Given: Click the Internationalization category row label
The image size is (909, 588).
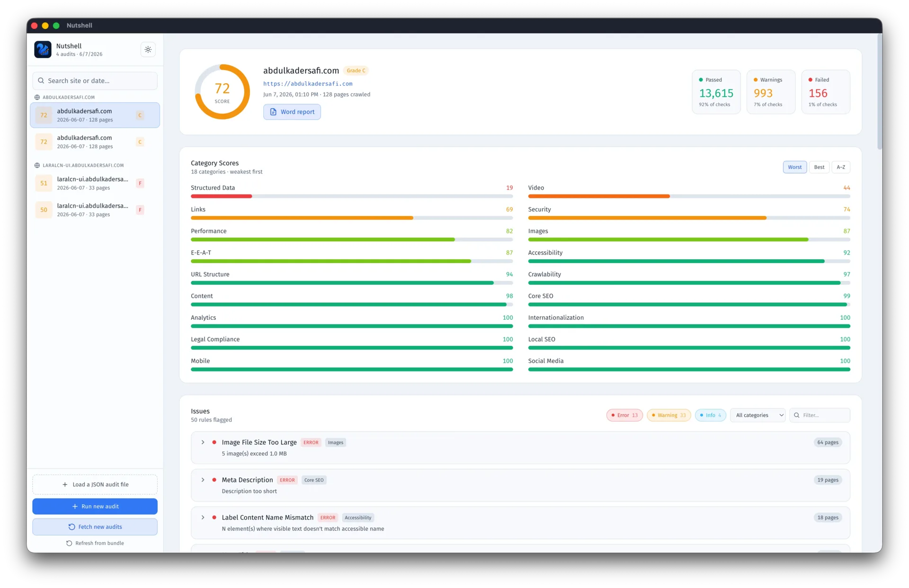Looking at the screenshot, I should click(x=556, y=318).
